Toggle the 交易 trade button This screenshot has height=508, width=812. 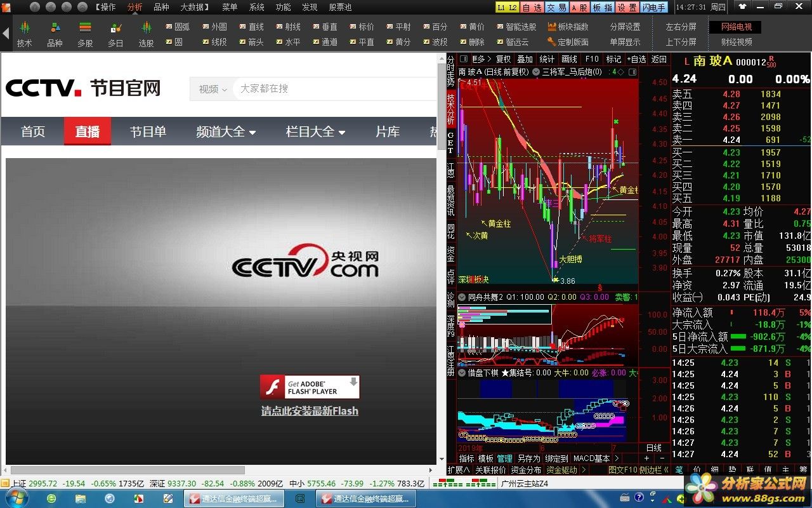point(556,7)
